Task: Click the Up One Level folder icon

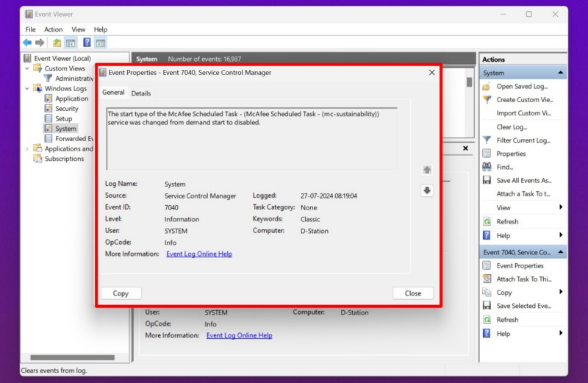Action: pos(57,43)
